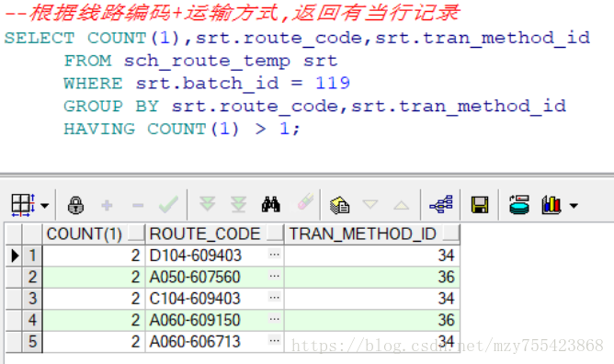Open ellipsis editor for A060-606713
This screenshot has height=364, width=614.
point(275,340)
